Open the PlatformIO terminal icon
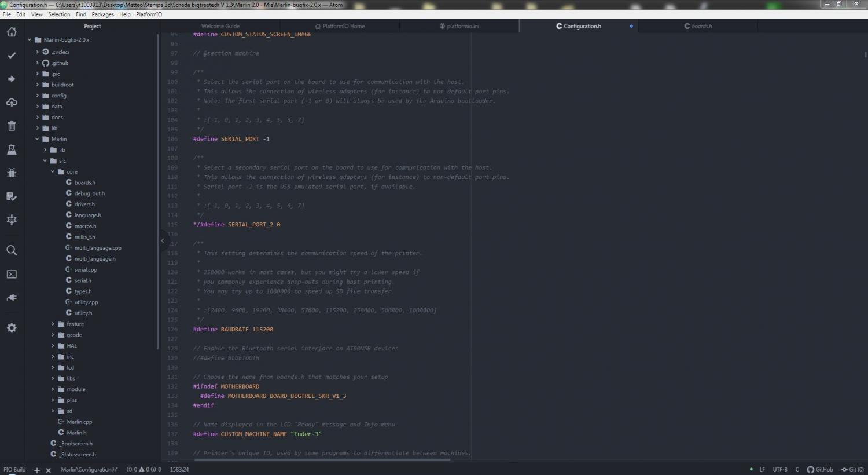This screenshot has width=868, height=475. (x=12, y=274)
